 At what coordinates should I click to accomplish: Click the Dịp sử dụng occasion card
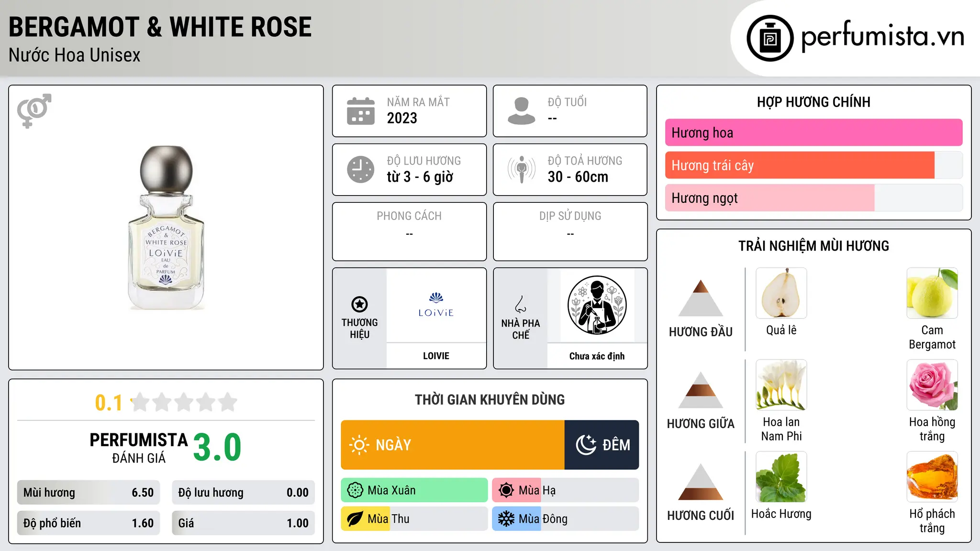pos(570,231)
